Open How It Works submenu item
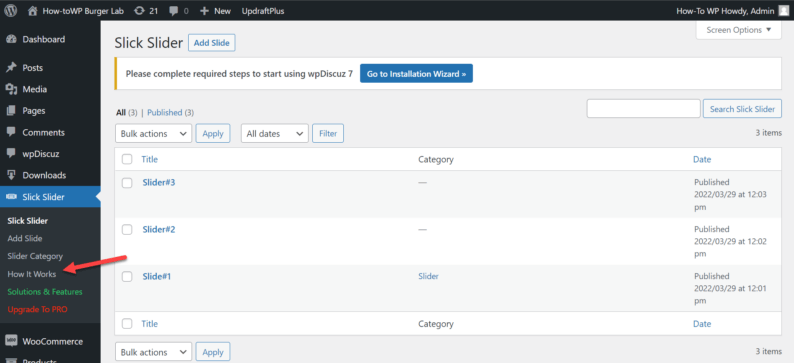 (32, 274)
